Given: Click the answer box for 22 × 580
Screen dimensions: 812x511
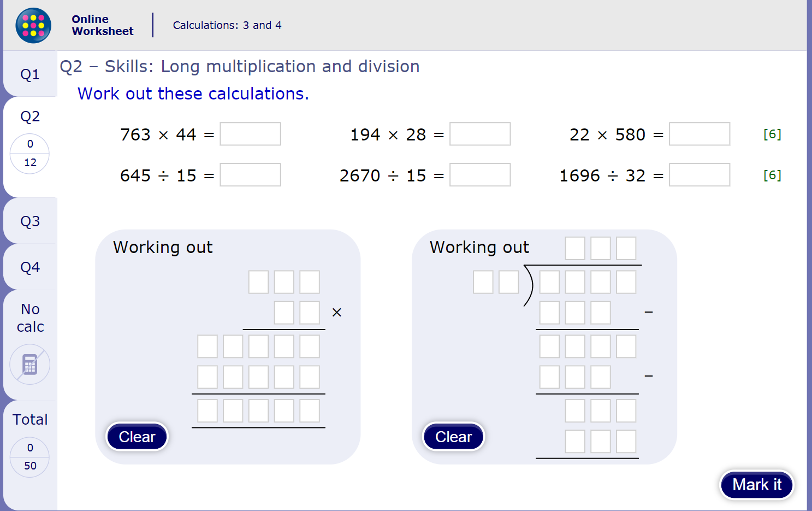Looking at the screenshot, I should [x=700, y=134].
